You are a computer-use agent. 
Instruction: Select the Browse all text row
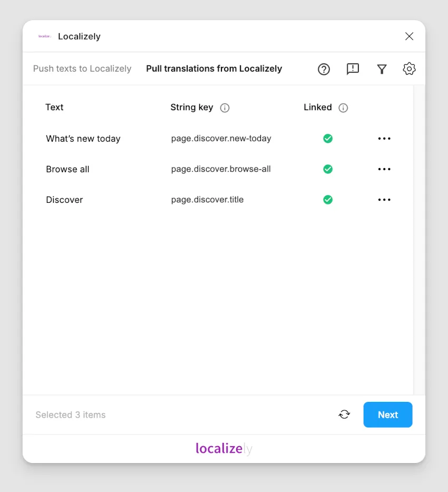[67, 170]
